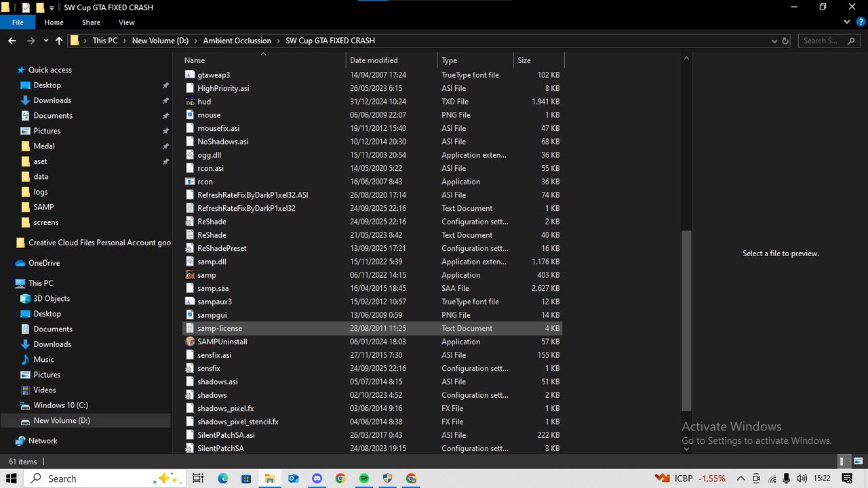The height and width of the screenshot is (488, 868).
Task: Open the View ribbon tab
Action: coord(127,22)
